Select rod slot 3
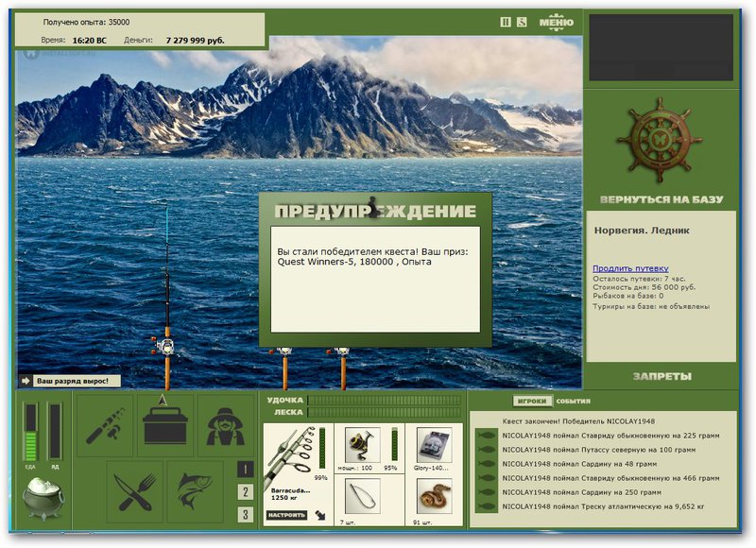756x548 pixels. (x=246, y=514)
